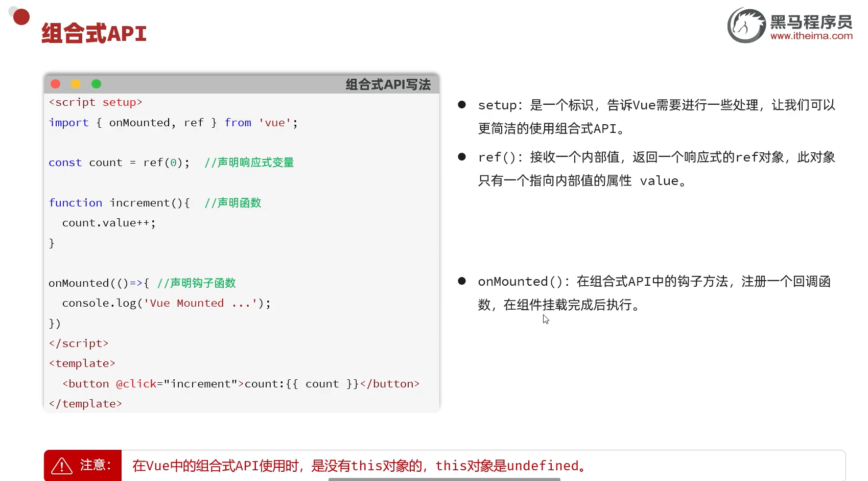Click the //声明函数 comment
The height and width of the screenshot is (481, 868).
(x=232, y=203)
